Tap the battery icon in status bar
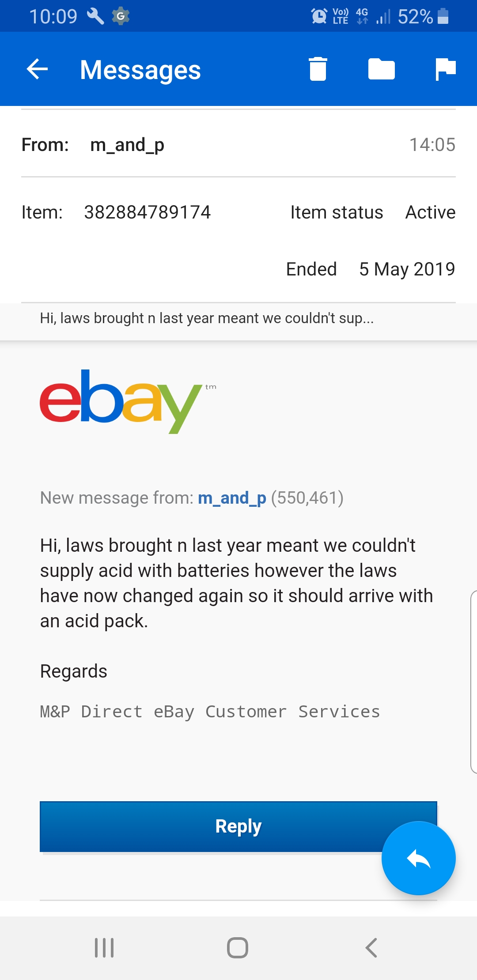This screenshot has height=980, width=477. 443,16
